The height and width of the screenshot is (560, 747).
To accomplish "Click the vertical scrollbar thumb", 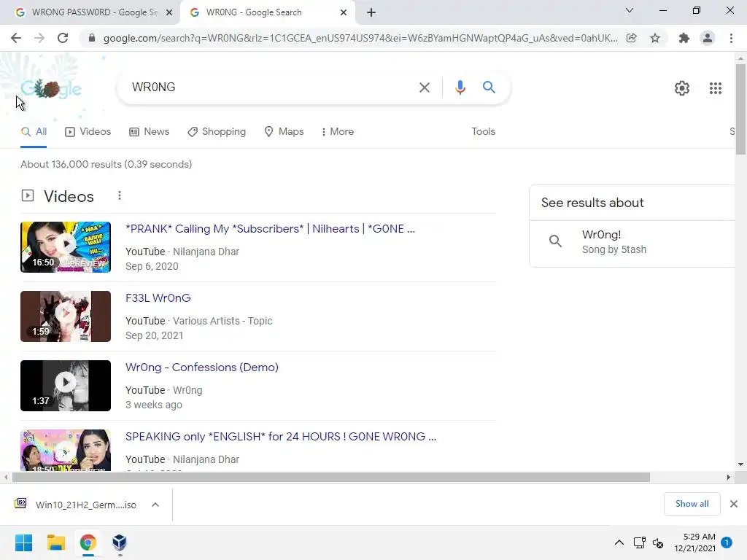I will (740, 109).
